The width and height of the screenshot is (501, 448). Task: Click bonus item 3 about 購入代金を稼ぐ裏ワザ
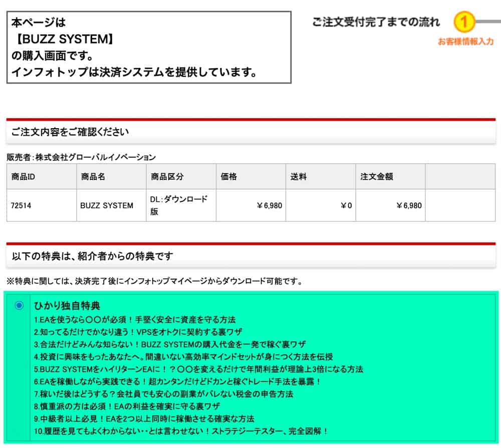(170, 344)
